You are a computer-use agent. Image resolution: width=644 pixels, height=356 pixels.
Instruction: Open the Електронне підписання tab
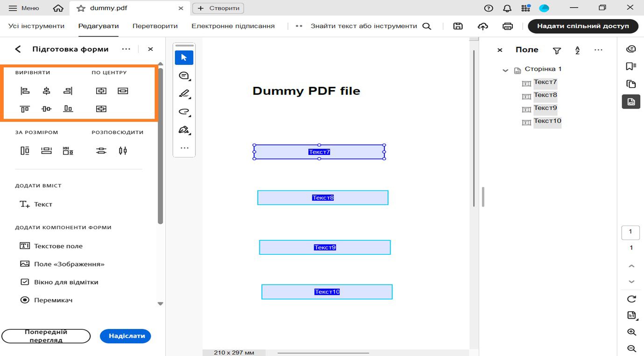click(233, 26)
